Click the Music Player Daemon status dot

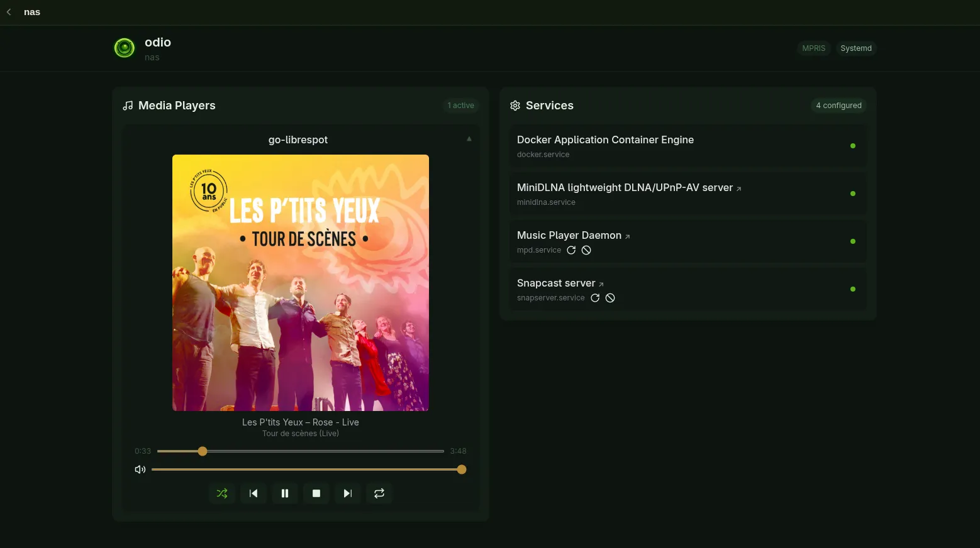pyautogui.click(x=853, y=241)
